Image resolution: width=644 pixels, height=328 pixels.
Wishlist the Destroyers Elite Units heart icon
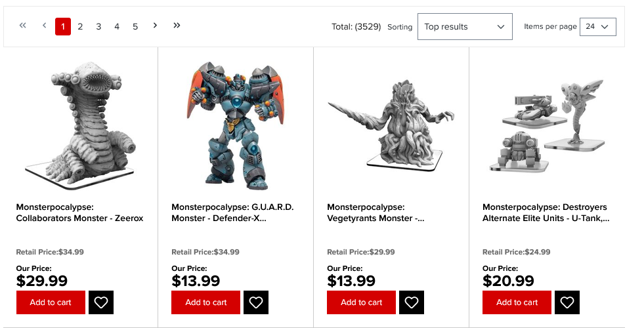pyautogui.click(x=567, y=302)
